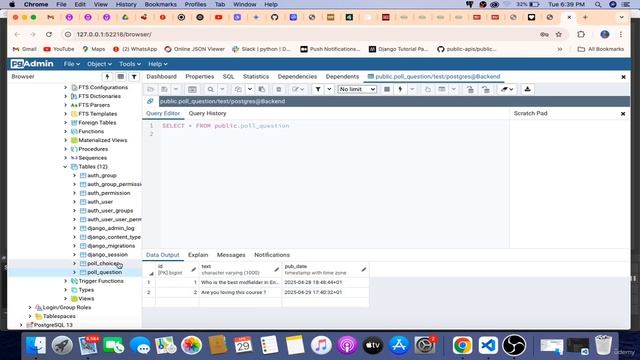Click the pencil icon in text column header

pos(277,269)
